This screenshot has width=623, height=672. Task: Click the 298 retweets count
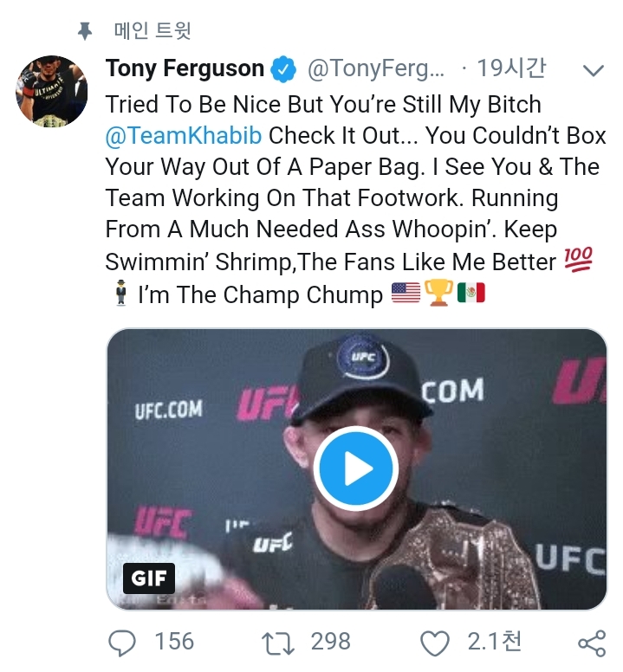[330, 642]
